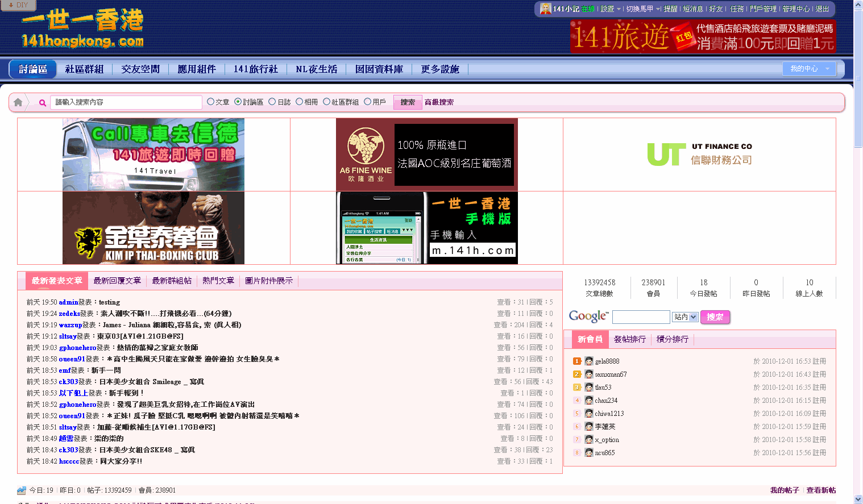Screen dimensions: 863x504
Task: Click the UT Finance Co logo
Action: (x=699, y=155)
